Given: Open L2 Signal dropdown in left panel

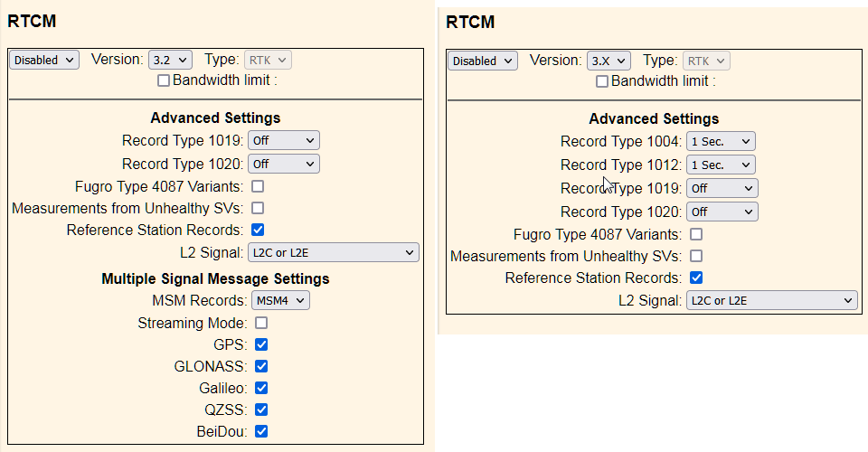Looking at the screenshot, I should click(334, 252).
